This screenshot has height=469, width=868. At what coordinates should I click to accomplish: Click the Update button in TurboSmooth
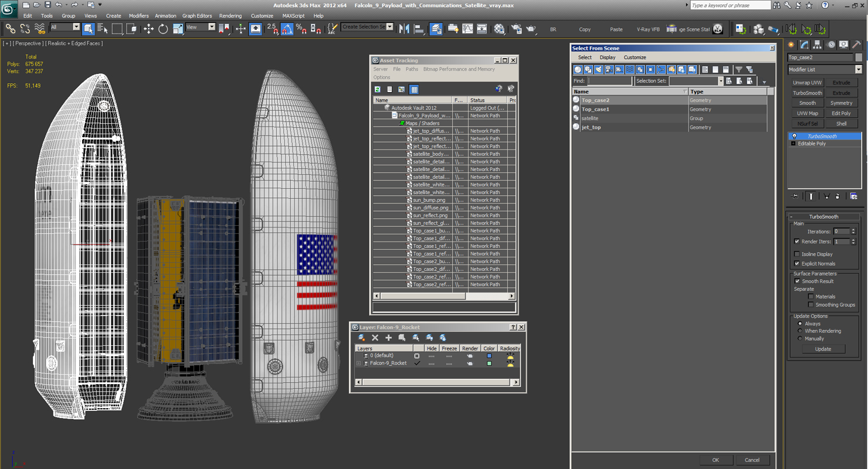coord(823,349)
